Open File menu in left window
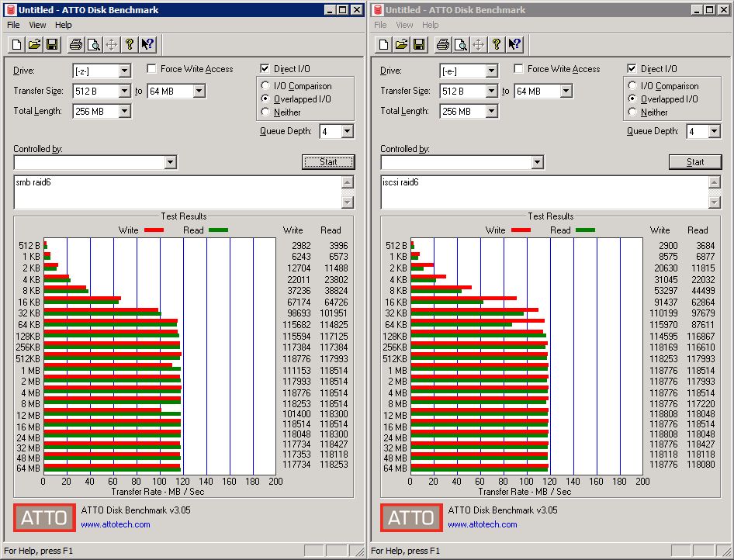 13,25
